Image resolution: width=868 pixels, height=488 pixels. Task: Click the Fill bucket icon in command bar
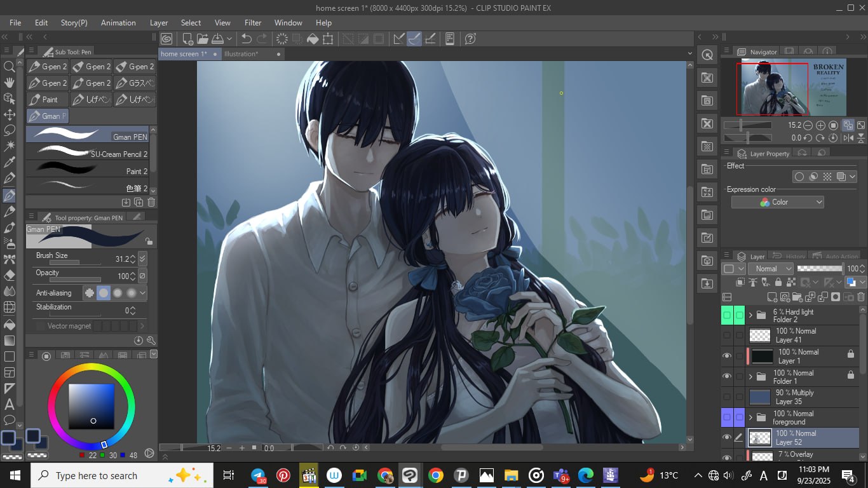click(313, 39)
